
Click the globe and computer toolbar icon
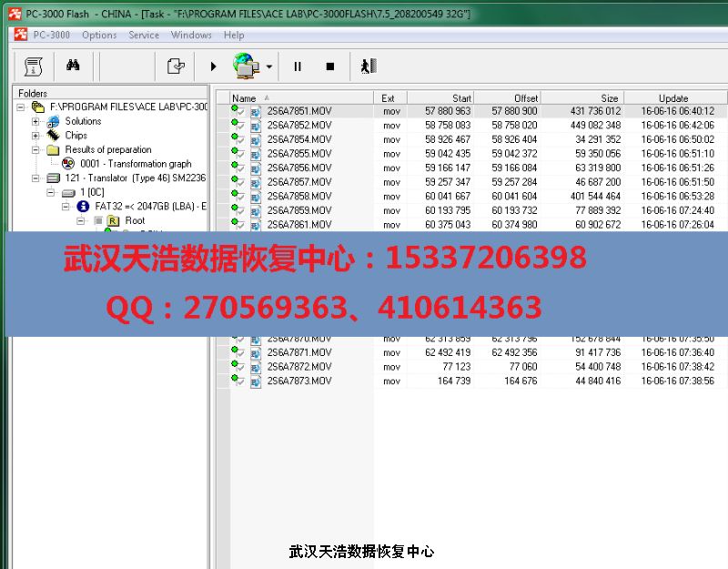[x=246, y=66]
